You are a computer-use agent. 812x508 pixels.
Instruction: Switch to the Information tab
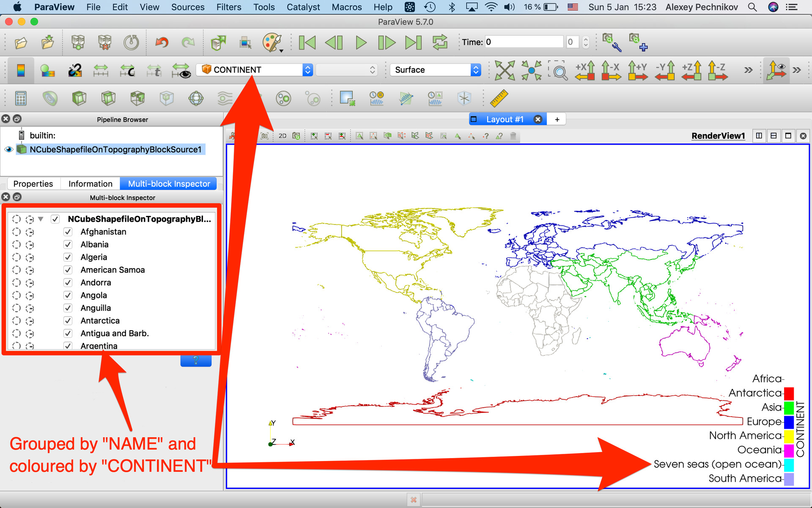(91, 184)
